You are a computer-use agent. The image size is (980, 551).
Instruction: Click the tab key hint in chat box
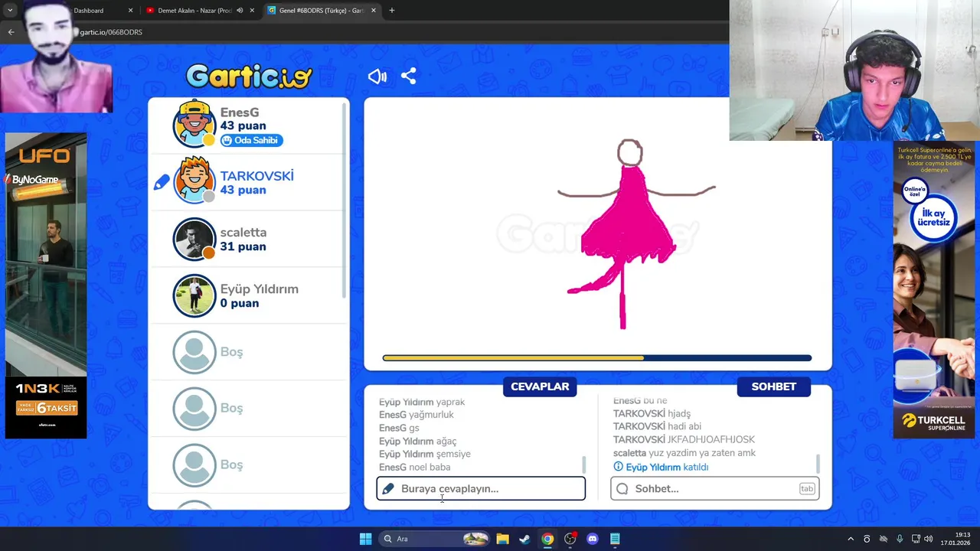point(807,488)
